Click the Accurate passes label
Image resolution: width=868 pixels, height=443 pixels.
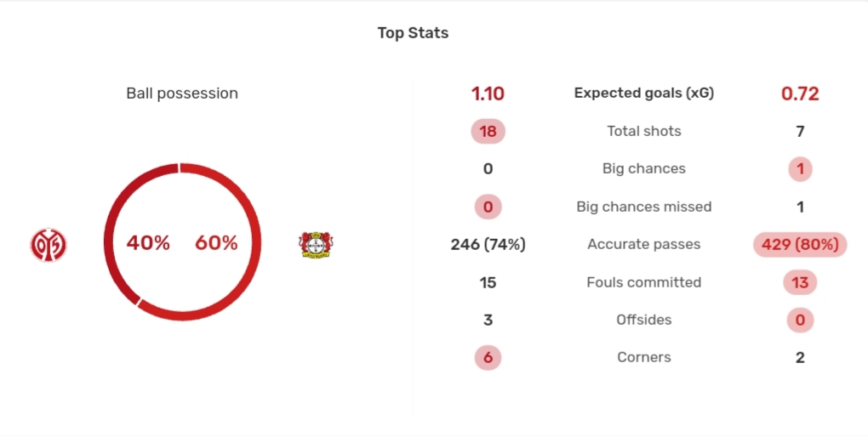pos(644,244)
